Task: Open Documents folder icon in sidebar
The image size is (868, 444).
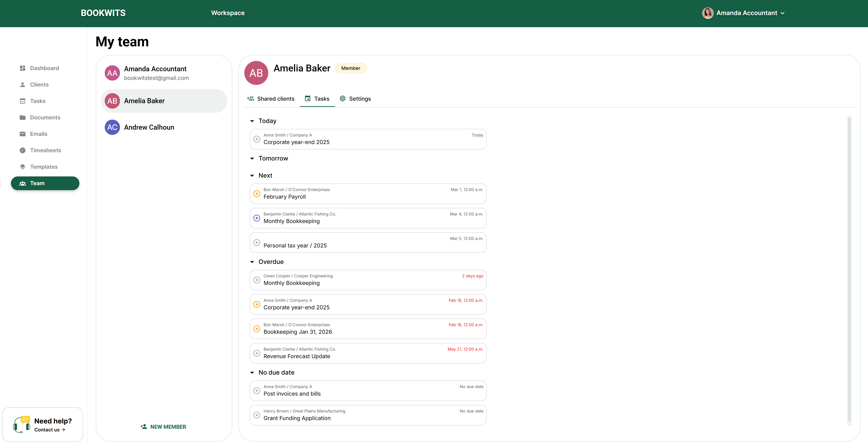Action: pos(23,117)
